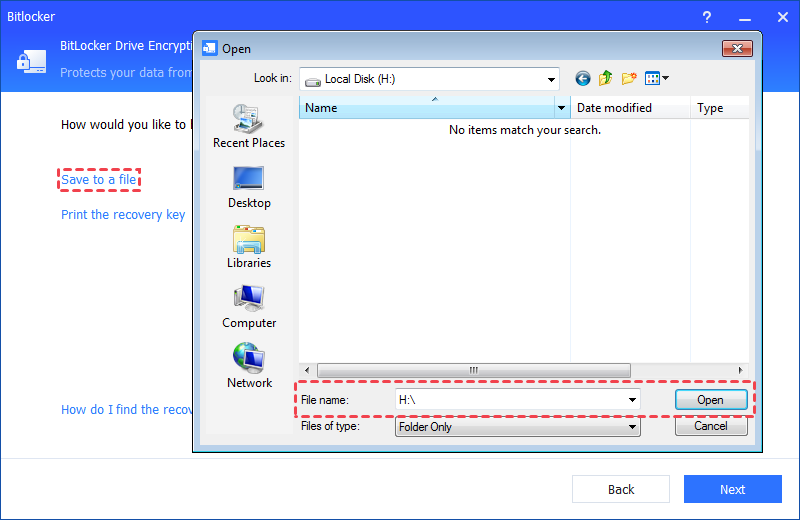This screenshot has height=520, width=800.
Task: Select Computer in the places bar
Action: [249, 307]
